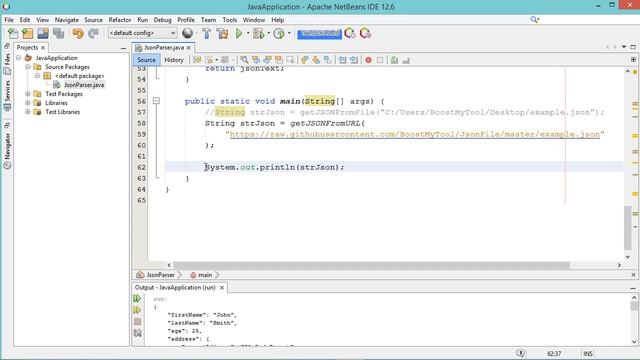Collapse the JavaApplication project node
This screenshot has height=360, width=640.
pos(19,58)
